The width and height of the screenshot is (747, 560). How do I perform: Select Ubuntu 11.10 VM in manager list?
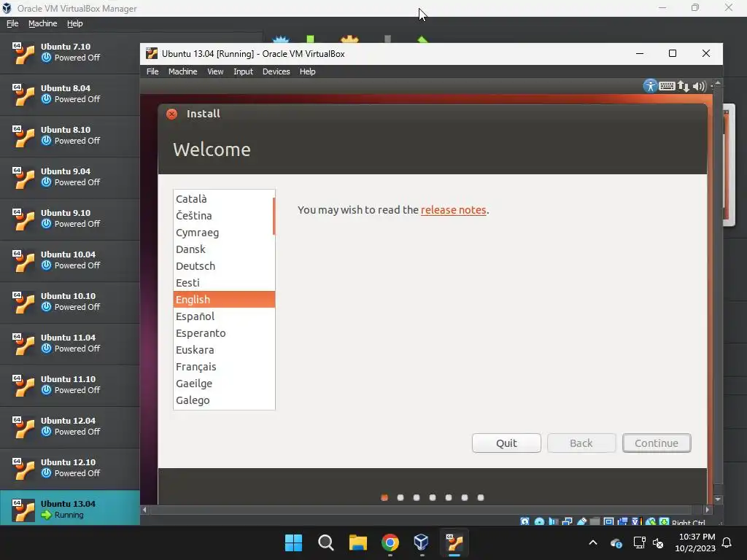69,385
